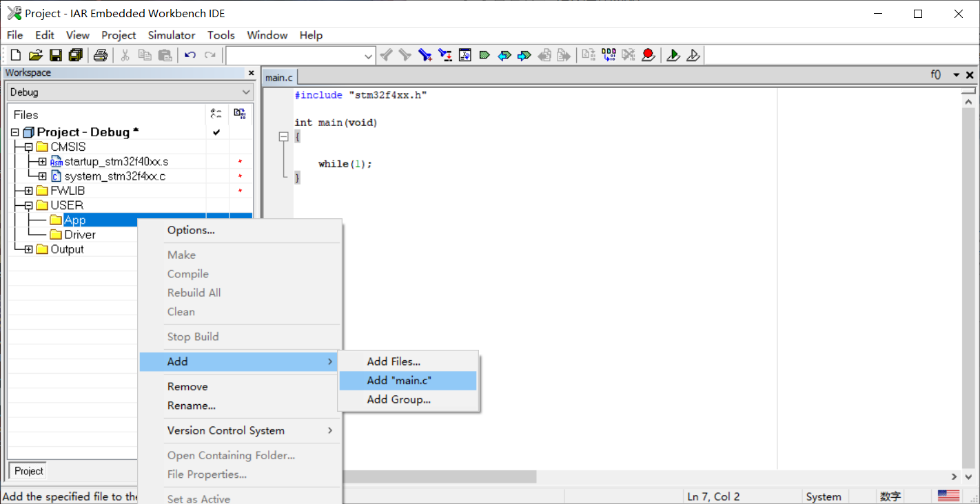This screenshot has height=504, width=980.
Task: Toggle breakpoint with the red dot icon
Action: (648, 55)
